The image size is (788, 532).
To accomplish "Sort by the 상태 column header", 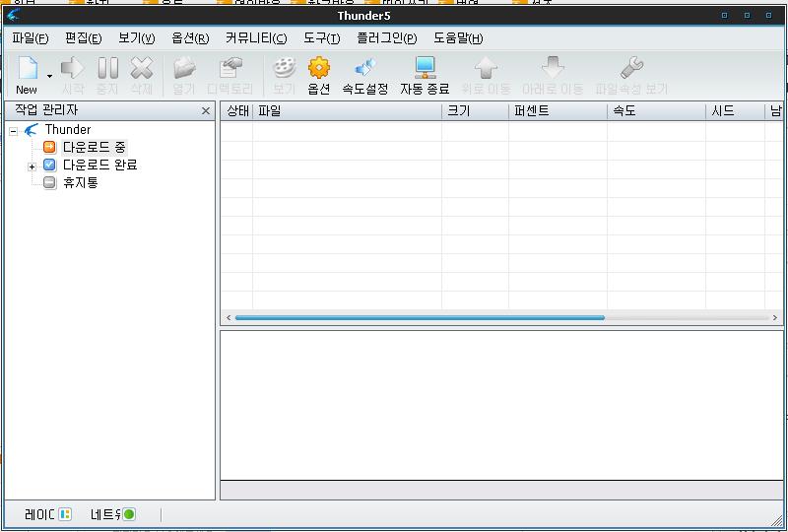I will [x=236, y=111].
